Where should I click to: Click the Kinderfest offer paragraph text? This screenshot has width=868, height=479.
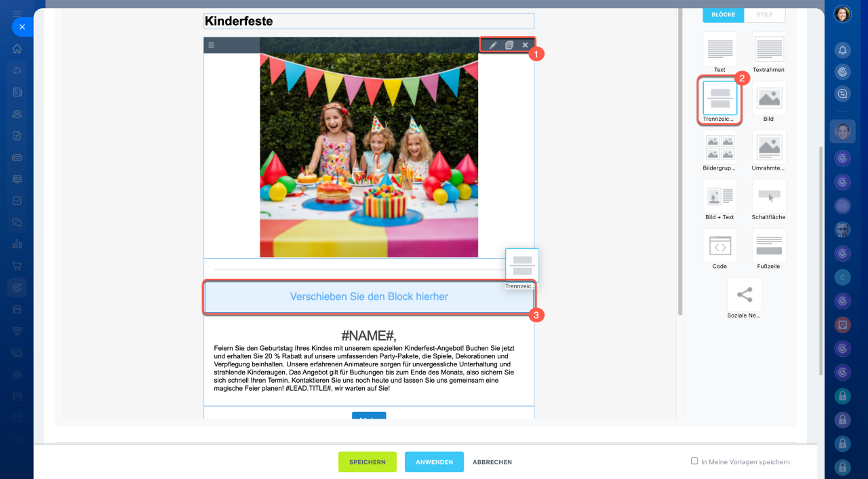[365, 368]
